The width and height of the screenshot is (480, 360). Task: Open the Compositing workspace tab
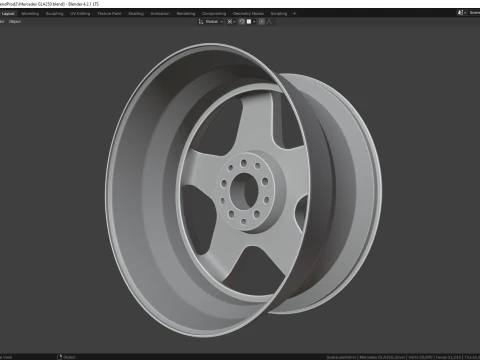[214, 14]
